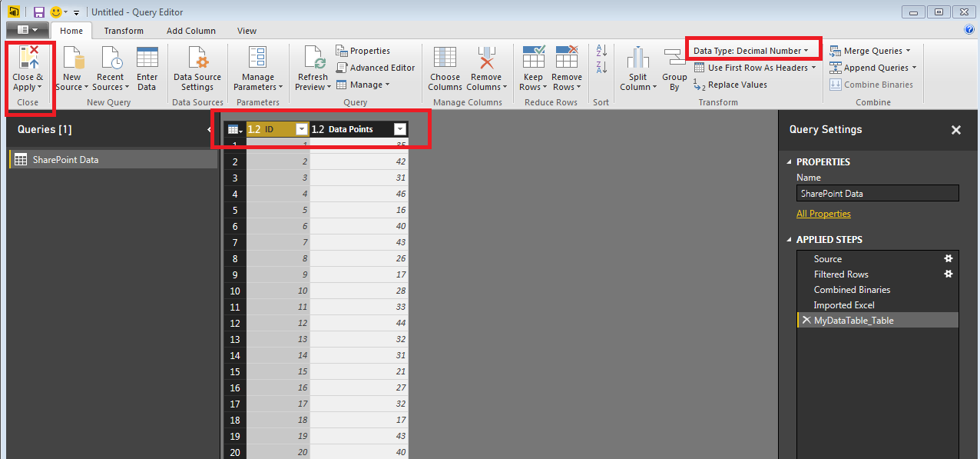Open the Enter Data tool

[x=147, y=58]
